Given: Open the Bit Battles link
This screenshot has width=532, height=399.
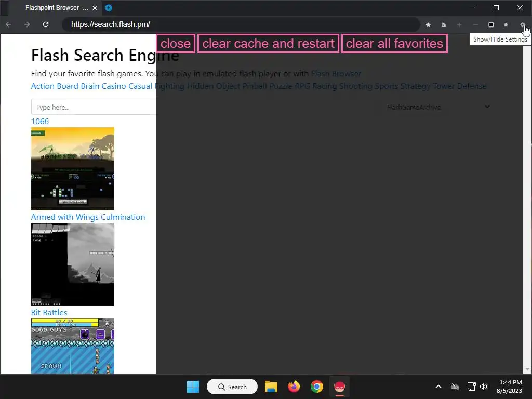Looking at the screenshot, I should (x=49, y=312).
